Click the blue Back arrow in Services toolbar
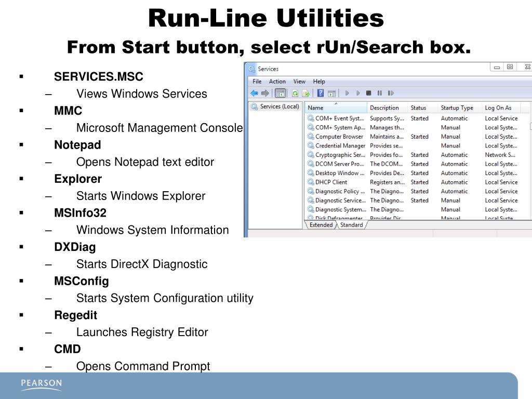The image size is (532, 399). click(x=254, y=93)
